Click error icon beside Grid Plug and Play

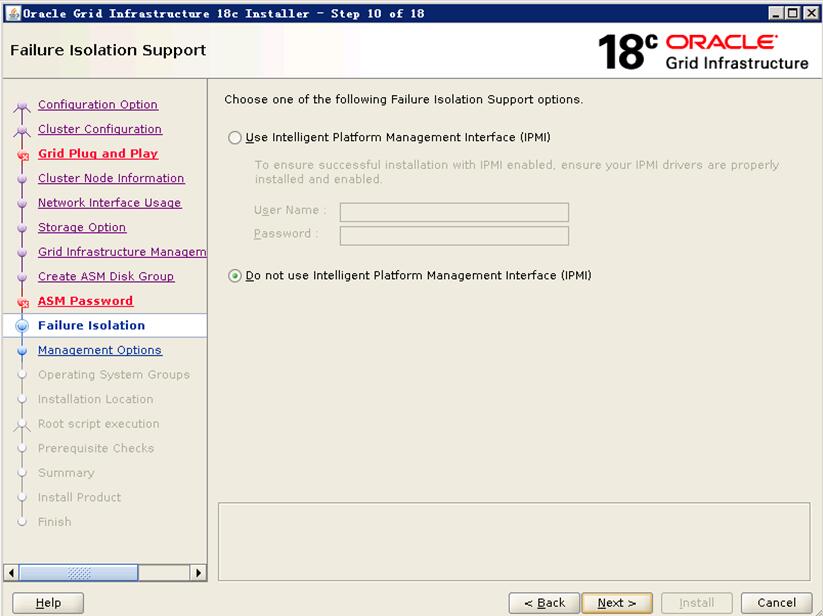pyautogui.click(x=23, y=155)
